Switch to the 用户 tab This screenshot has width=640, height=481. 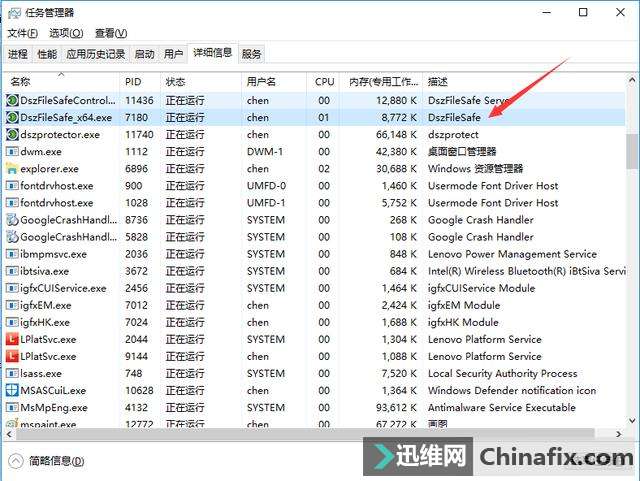pos(173,54)
